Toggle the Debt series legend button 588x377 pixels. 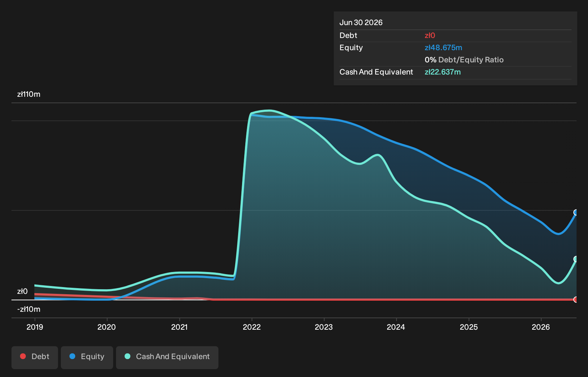point(35,357)
